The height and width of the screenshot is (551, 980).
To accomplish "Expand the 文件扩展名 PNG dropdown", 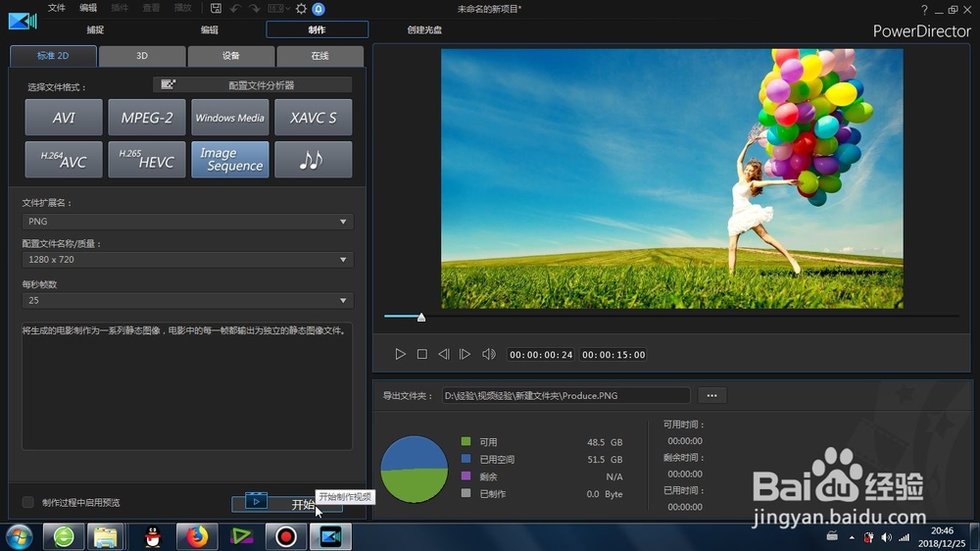I will pyautogui.click(x=187, y=222).
